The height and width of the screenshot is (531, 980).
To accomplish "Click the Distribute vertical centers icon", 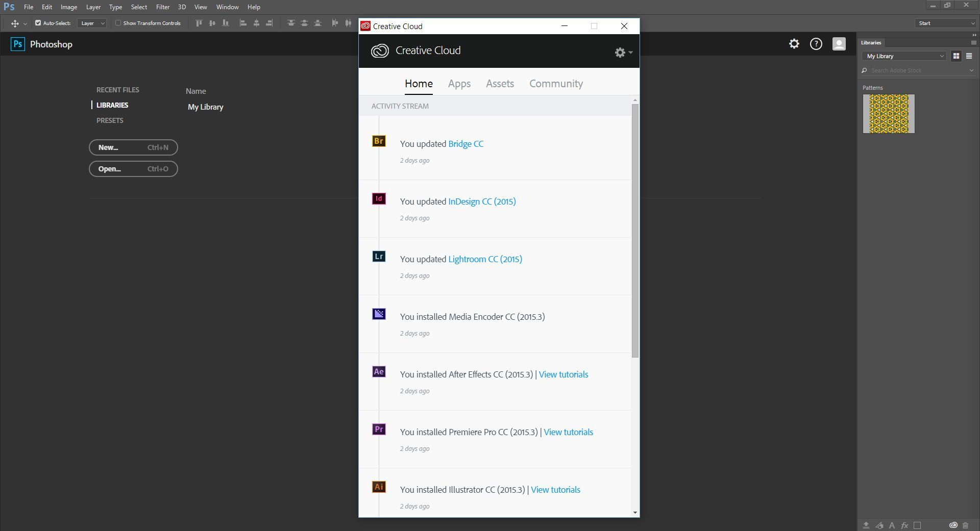I will point(304,23).
